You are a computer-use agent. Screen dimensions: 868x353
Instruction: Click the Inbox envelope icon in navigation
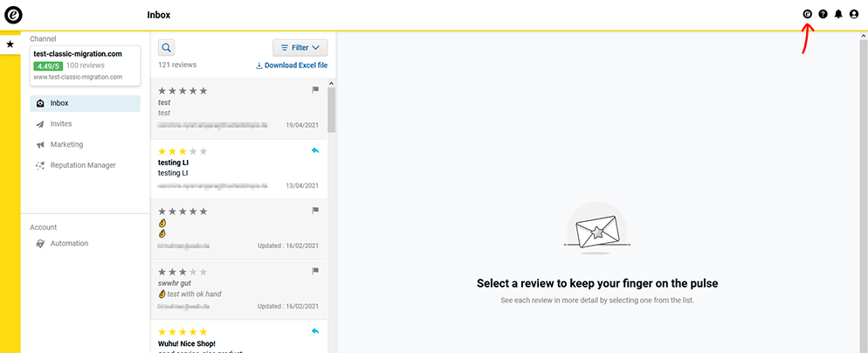point(40,104)
